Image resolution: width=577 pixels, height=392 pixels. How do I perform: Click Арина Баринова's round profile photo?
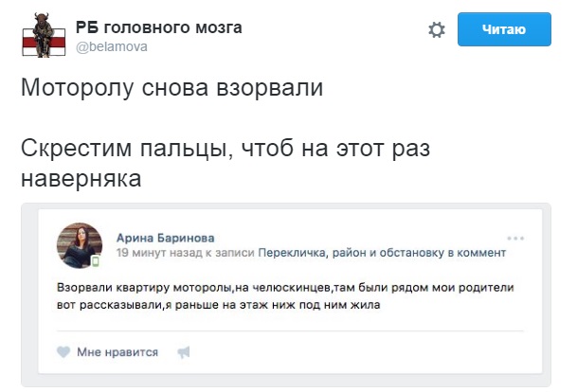(80, 246)
